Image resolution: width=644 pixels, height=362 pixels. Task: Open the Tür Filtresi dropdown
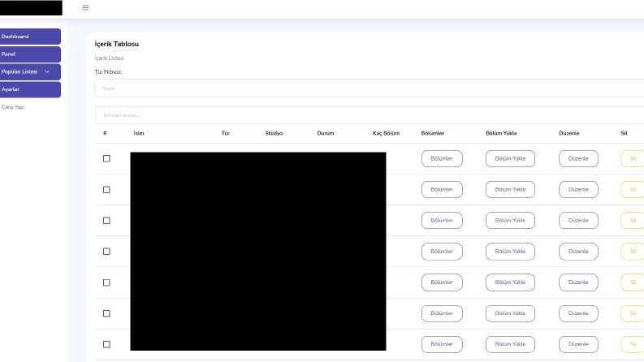tap(370, 88)
